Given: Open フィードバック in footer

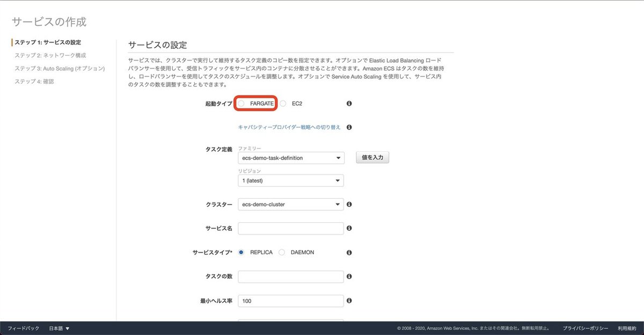Looking at the screenshot, I should coord(23,328).
